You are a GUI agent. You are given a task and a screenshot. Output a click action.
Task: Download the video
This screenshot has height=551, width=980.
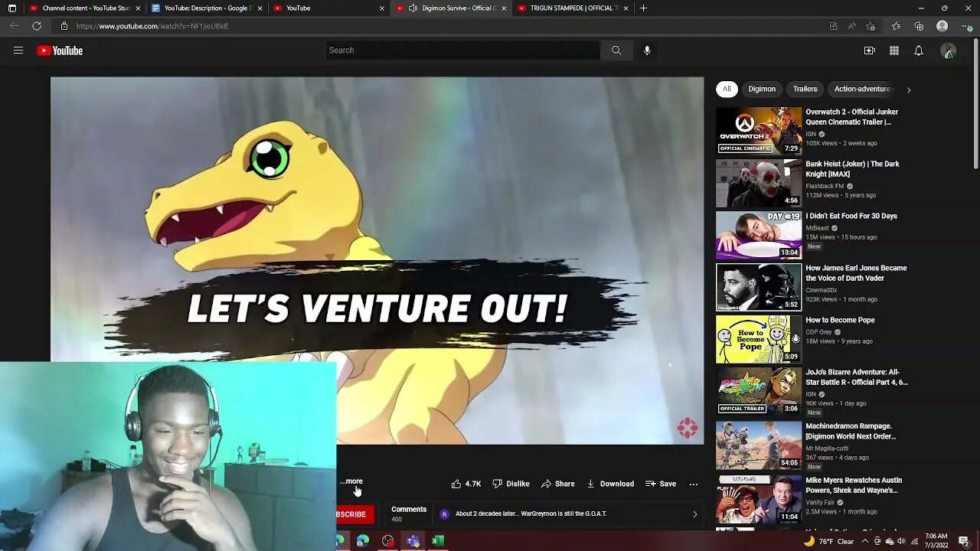tap(610, 484)
